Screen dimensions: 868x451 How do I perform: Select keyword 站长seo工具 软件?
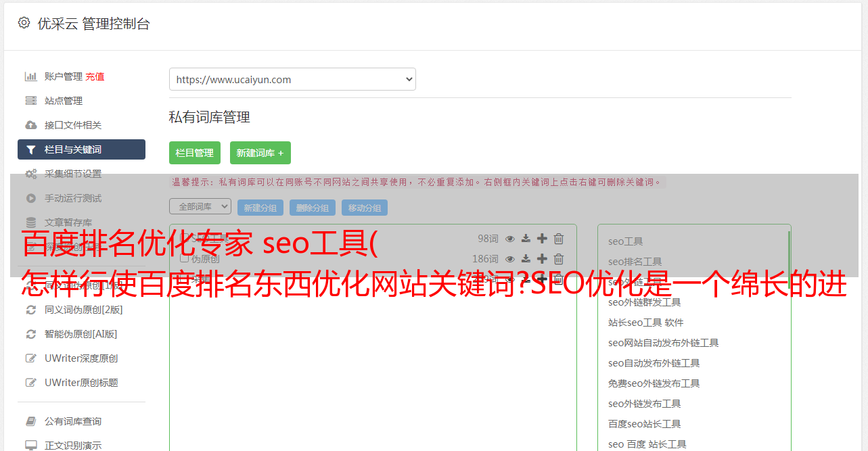pyautogui.click(x=646, y=323)
